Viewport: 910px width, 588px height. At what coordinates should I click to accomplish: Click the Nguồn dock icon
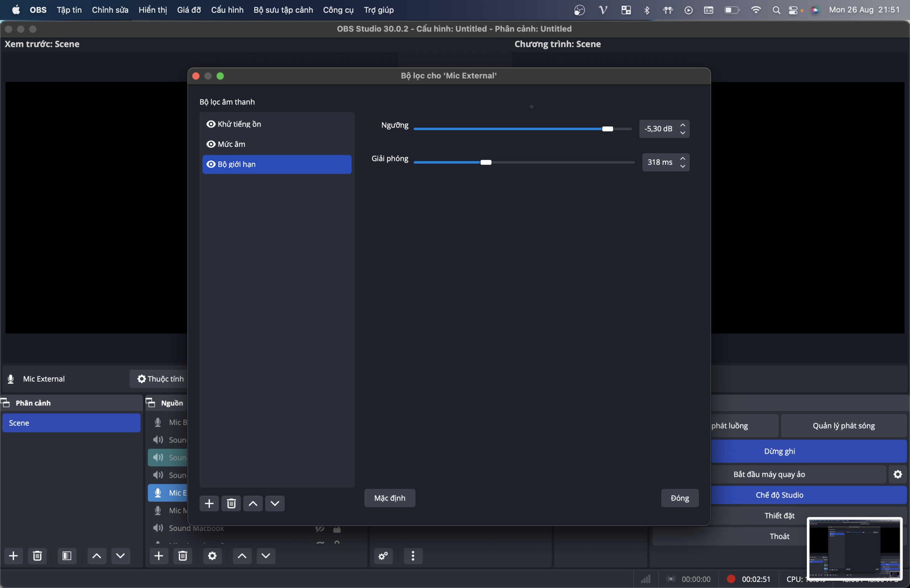click(150, 403)
